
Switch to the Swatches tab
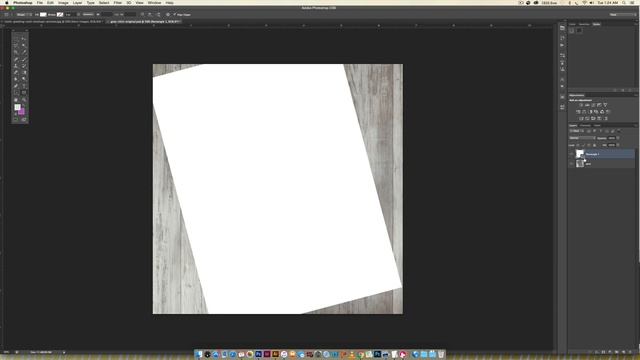pyautogui.click(x=584, y=24)
